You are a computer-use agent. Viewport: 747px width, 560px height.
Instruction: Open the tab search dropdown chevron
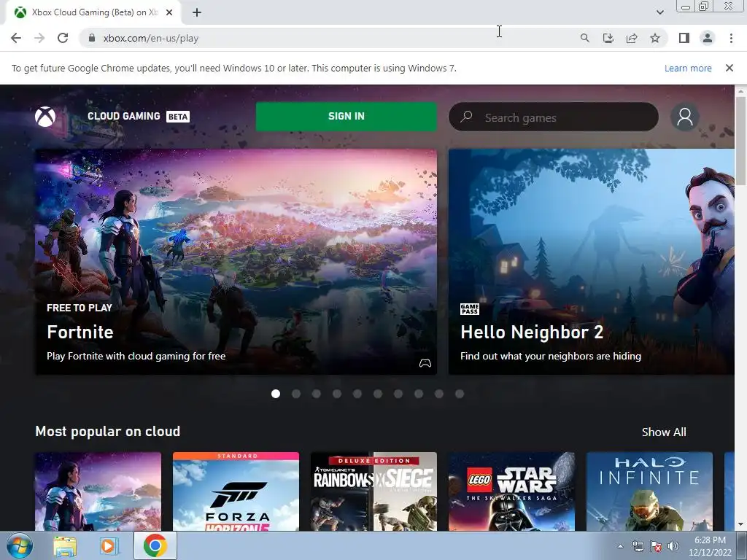coord(659,12)
